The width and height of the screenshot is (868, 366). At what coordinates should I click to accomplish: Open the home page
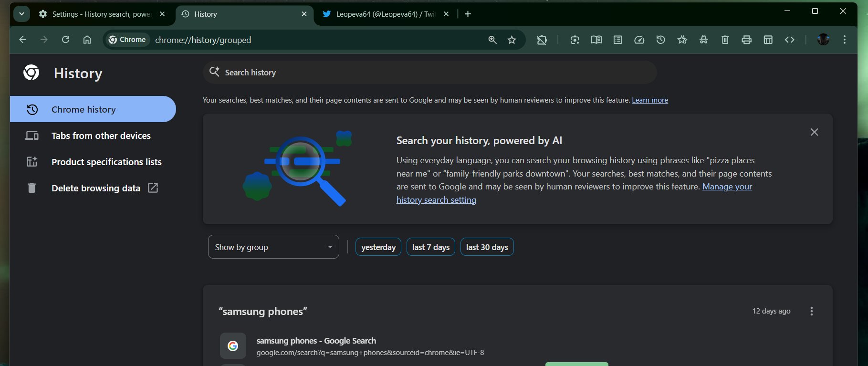coord(87,40)
